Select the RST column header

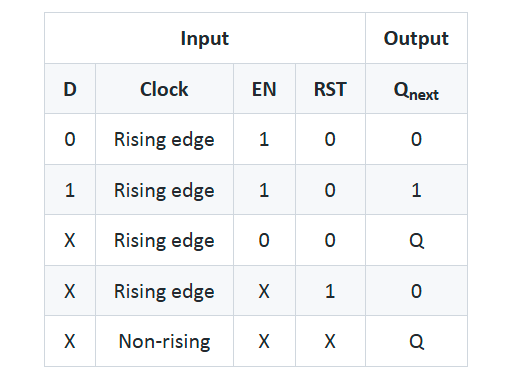click(x=330, y=89)
